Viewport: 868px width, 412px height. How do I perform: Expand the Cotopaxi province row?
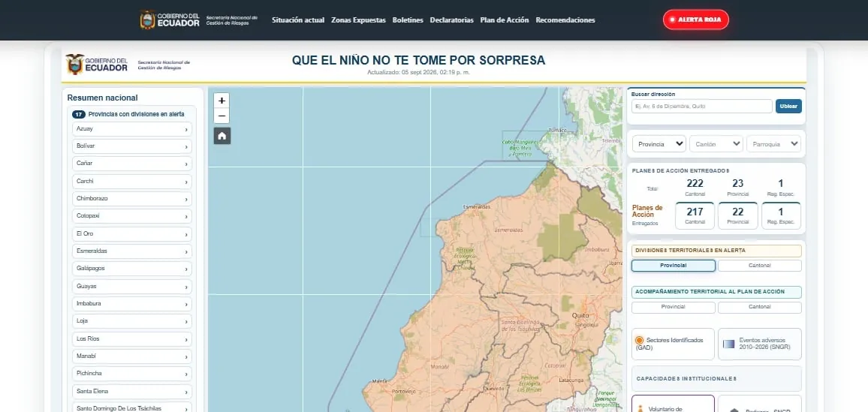click(131, 216)
